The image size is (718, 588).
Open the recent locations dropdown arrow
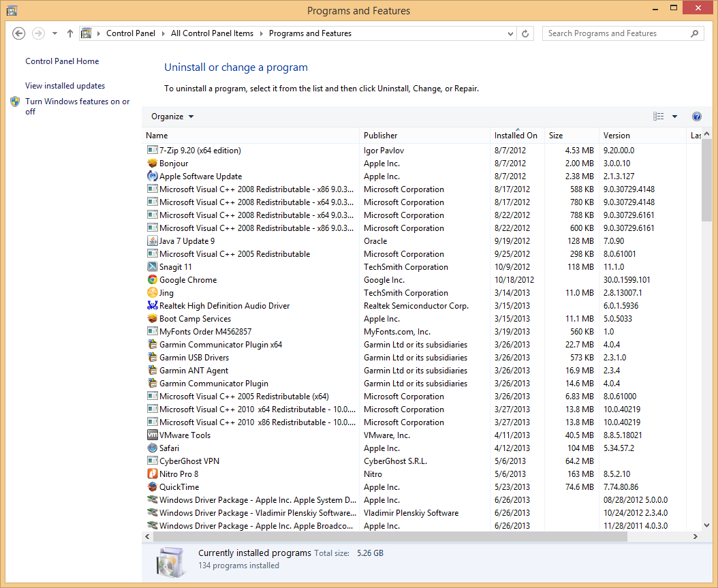click(x=55, y=33)
